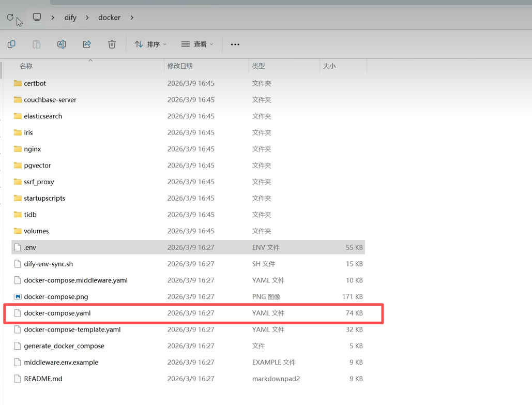The height and width of the screenshot is (405, 532).
Task: Click size cell 171 KB
Action: 352,297
